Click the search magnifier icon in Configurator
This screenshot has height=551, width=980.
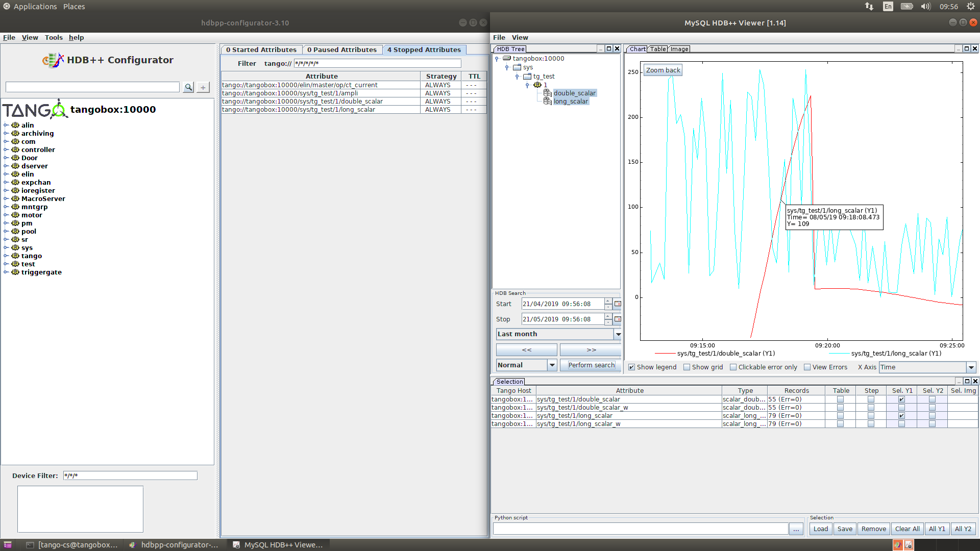(x=188, y=87)
